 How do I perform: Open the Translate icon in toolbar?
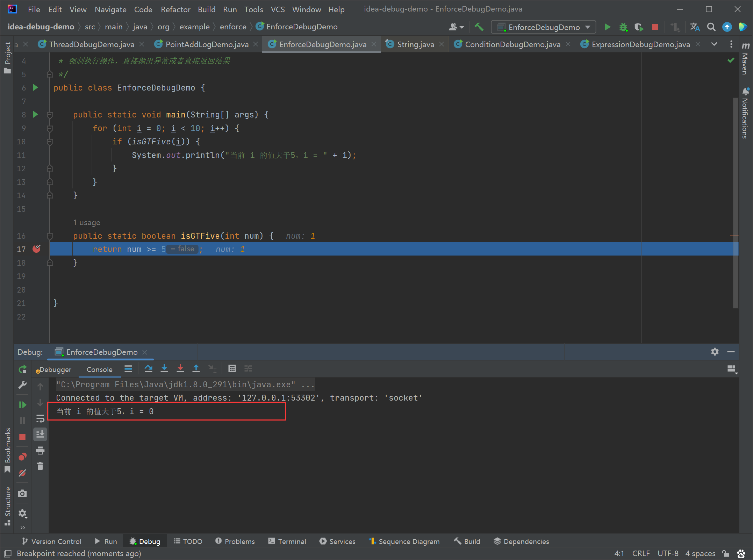click(x=695, y=27)
